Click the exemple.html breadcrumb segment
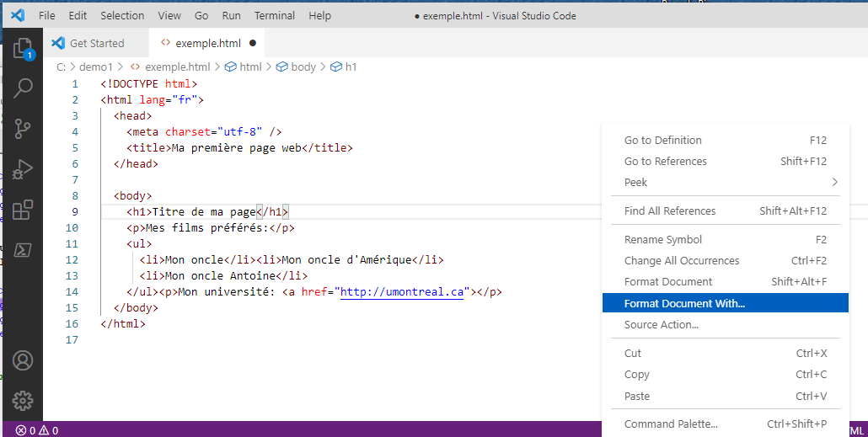This screenshot has height=437, width=868. tap(170, 67)
